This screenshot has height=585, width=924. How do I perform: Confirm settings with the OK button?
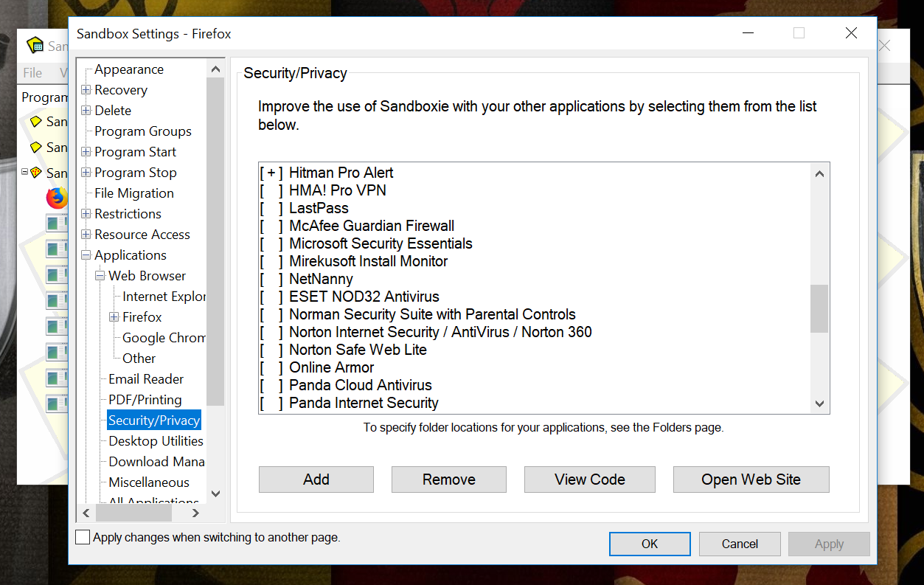tap(650, 544)
